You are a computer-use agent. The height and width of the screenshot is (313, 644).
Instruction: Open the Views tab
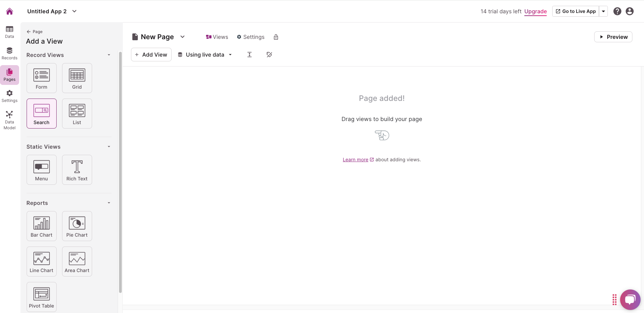(x=217, y=37)
